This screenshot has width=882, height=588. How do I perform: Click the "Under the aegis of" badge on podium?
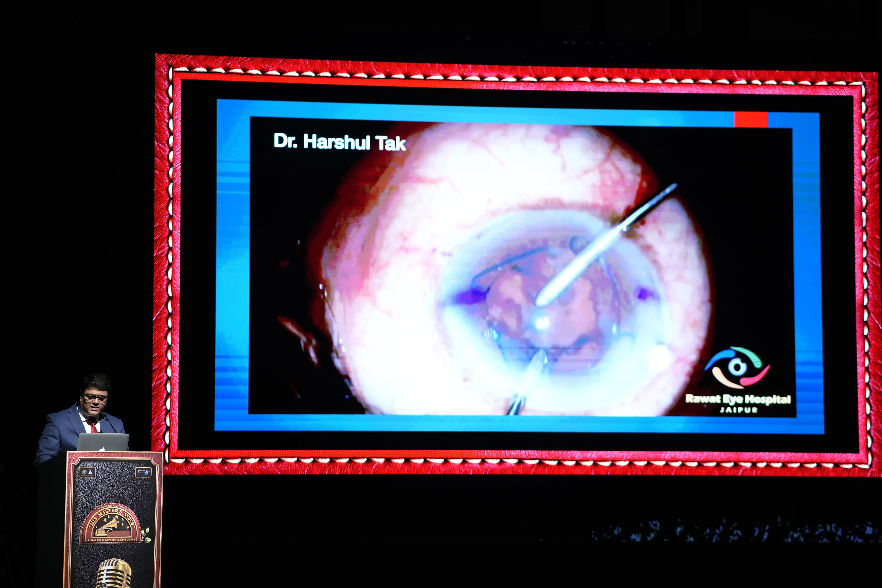coord(87,472)
